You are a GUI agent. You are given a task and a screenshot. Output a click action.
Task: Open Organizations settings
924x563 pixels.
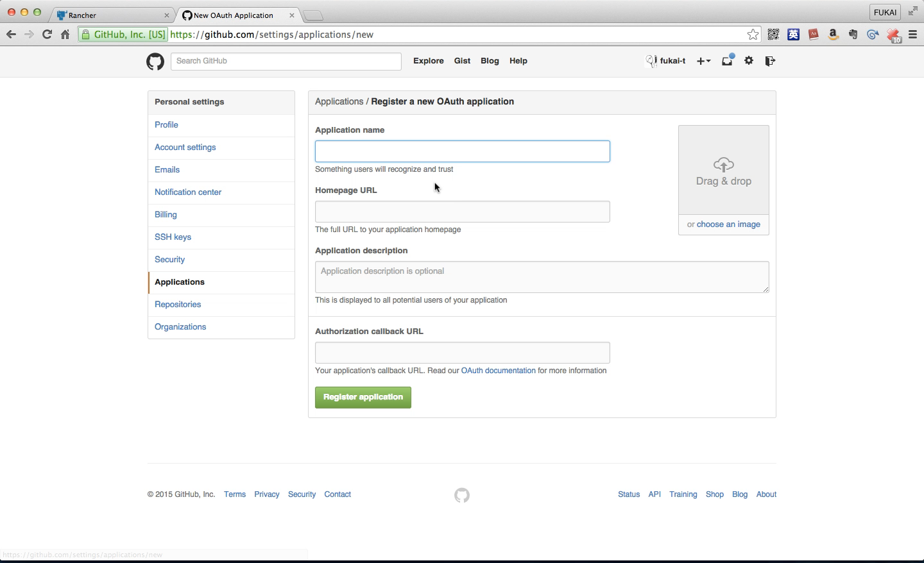[x=221, y=327]
